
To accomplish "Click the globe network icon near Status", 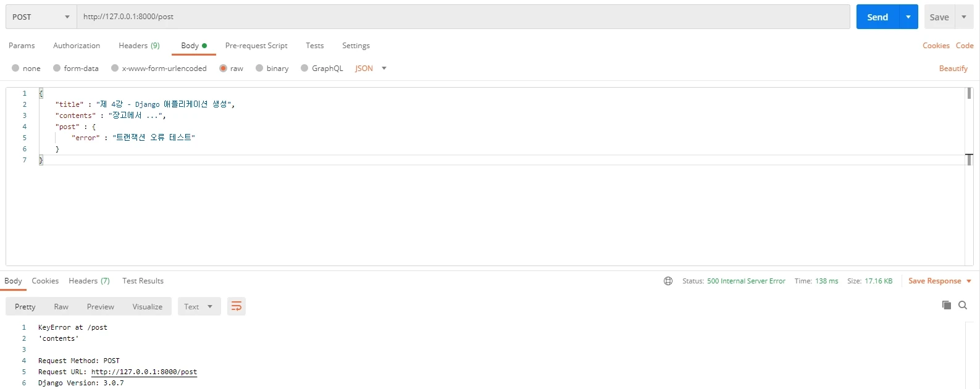I will tap(668, 281).
